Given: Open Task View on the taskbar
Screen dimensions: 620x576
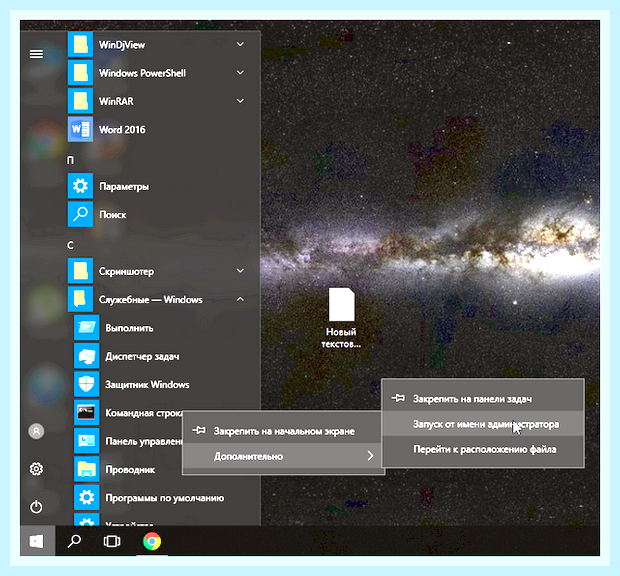Looking at the screenshot, I should [x=112, y=541].
